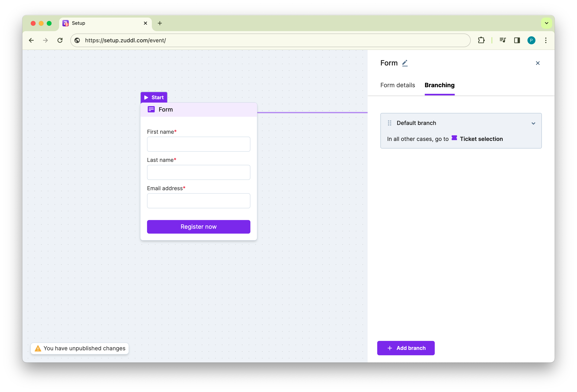The width and height of the screenshot is (577, 392).
Task: Click the Register now button
Action: pyautogui.click(x=198, y=227)
